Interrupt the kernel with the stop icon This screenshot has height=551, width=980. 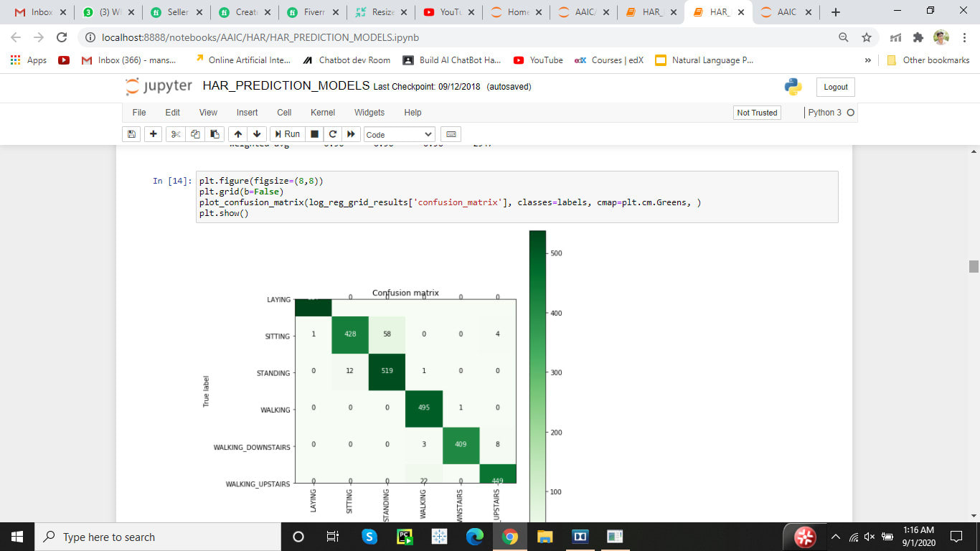point(313,134)
